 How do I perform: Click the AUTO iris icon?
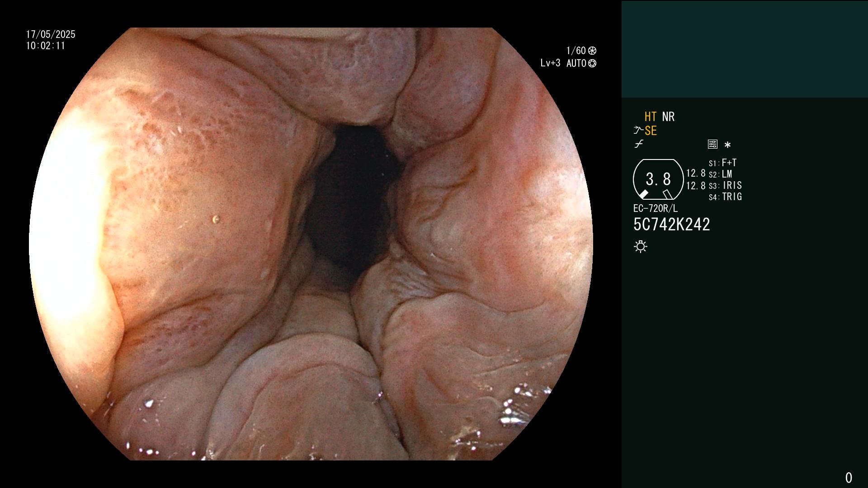pos(592,63)
